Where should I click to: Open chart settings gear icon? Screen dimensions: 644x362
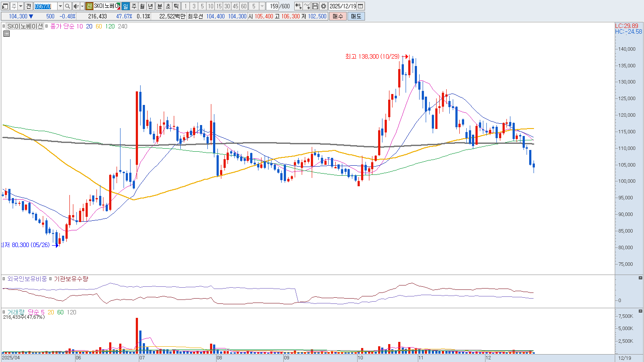pyautogui.click(x=324, y=6)
